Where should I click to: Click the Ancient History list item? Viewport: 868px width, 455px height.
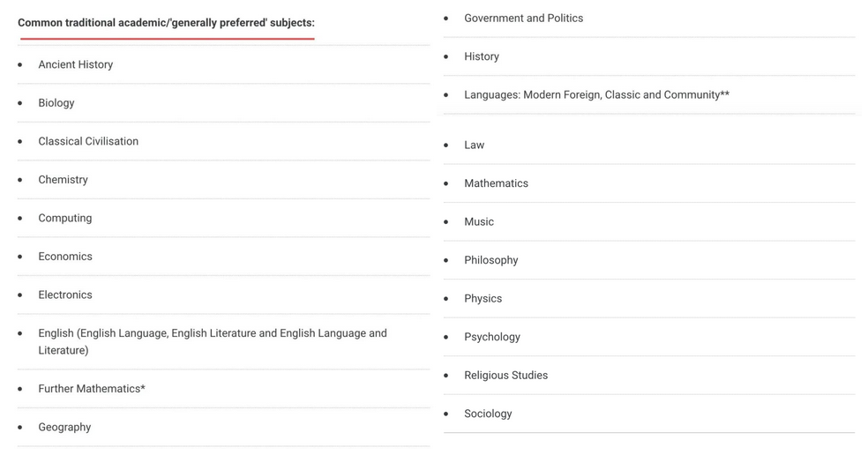75,64
